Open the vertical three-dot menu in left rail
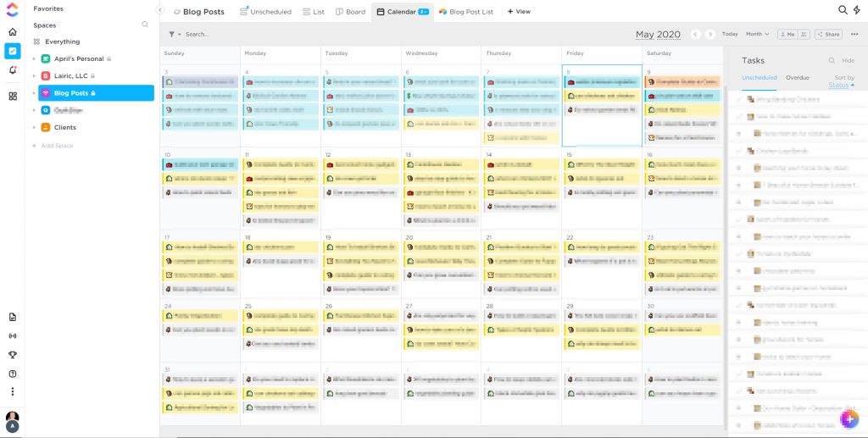The image size is (868, 438). [12, 391]
